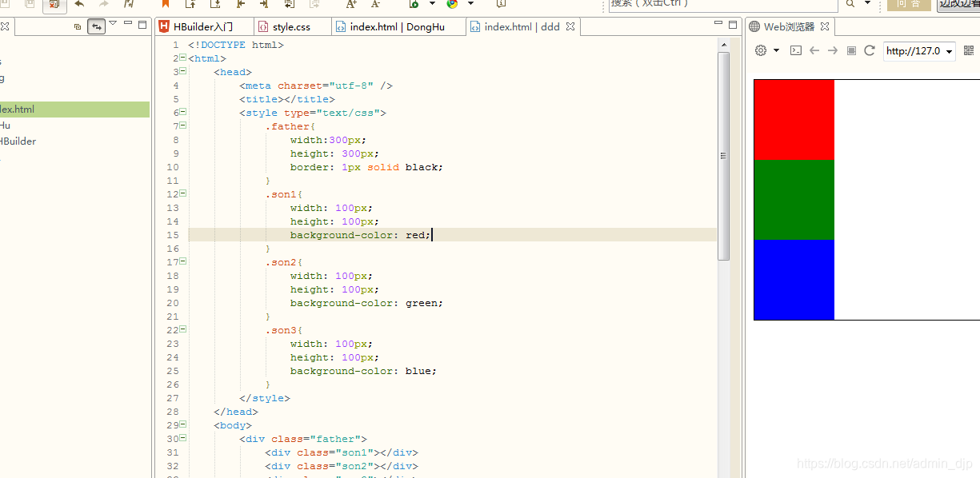Collapse the .father rule fold on line 7
Image resolution: width=980 pixels, height=478 pixels.
click(x=183, y=125)
